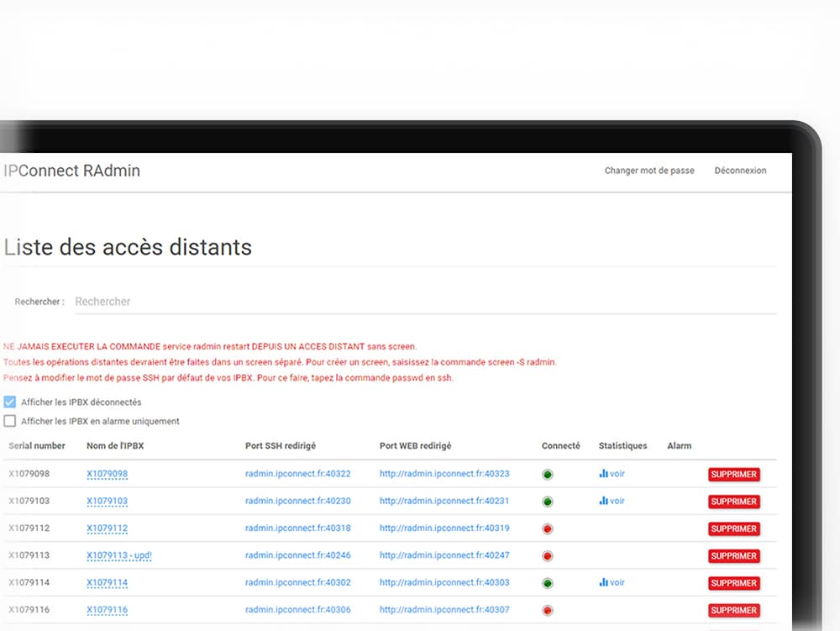Click Liste des accès distants heading
The width and height of the screenshot is (840, 631).
(128, 247)
